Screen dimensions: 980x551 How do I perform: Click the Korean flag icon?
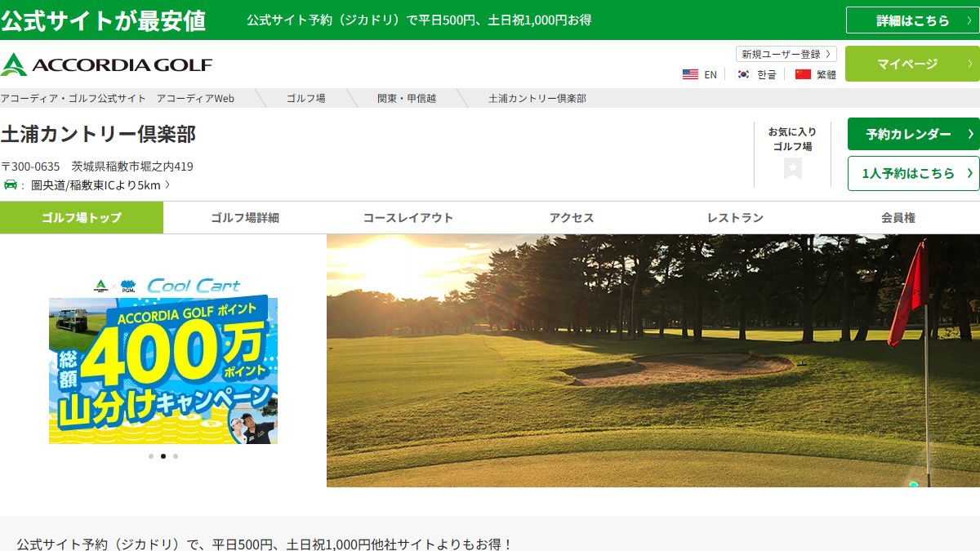[743, 74]
